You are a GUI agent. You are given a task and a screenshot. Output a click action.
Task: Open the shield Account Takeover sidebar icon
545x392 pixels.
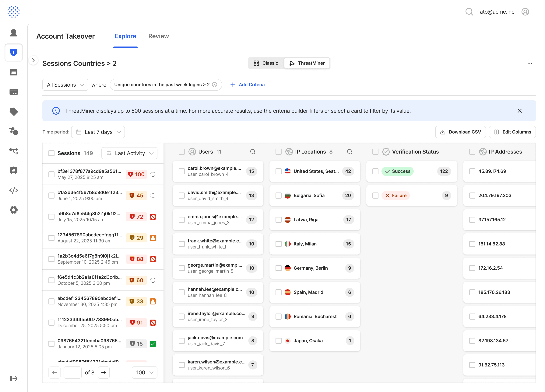click(14, 52)
